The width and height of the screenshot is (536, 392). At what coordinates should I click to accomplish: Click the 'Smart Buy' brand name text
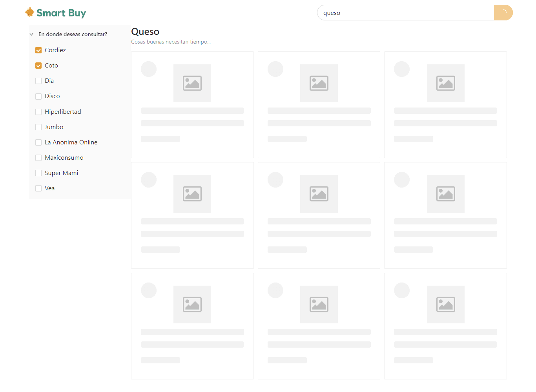(61, 13)
